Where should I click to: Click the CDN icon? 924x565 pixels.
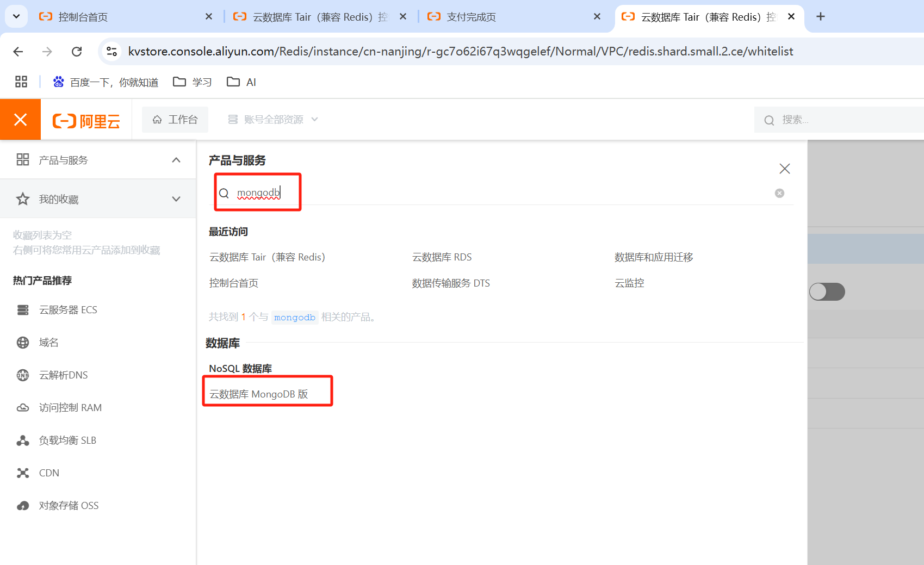(x=23, y=473)
